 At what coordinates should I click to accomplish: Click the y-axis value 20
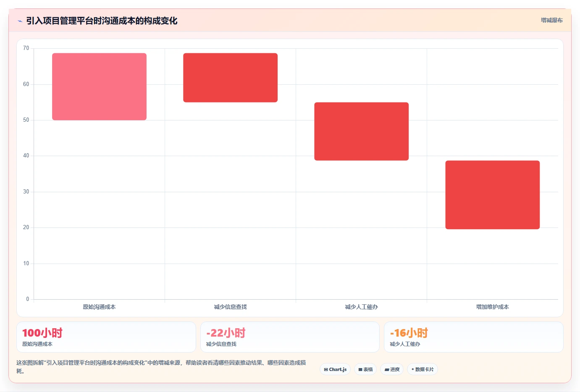[26, 227]
